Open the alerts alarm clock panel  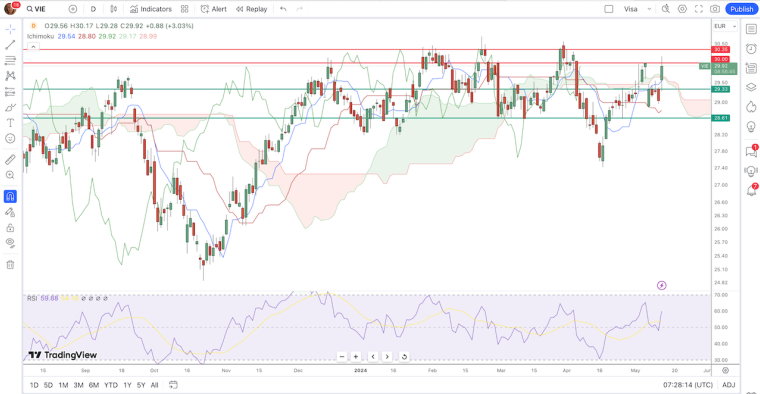[751, 48]
